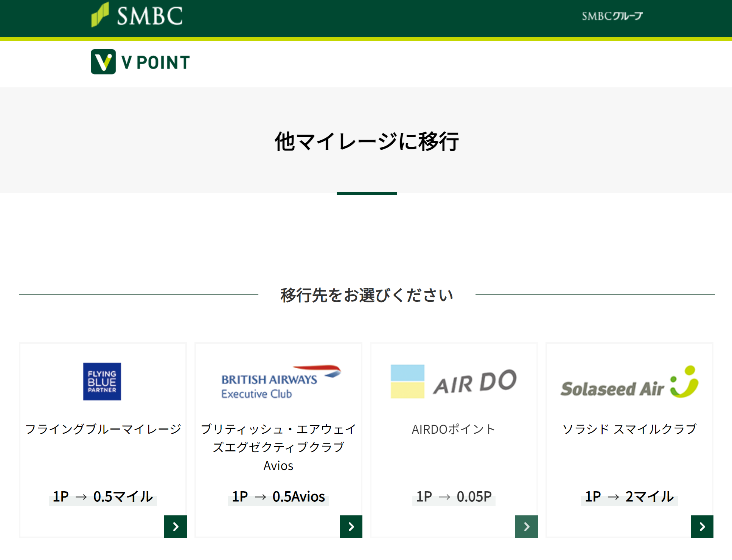Click the 1P → 0.5Avios rate

278,496
